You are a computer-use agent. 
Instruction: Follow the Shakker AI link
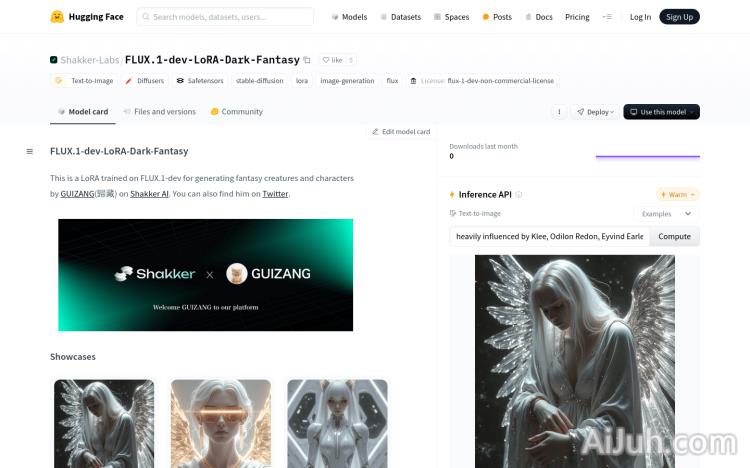point(149,194)
